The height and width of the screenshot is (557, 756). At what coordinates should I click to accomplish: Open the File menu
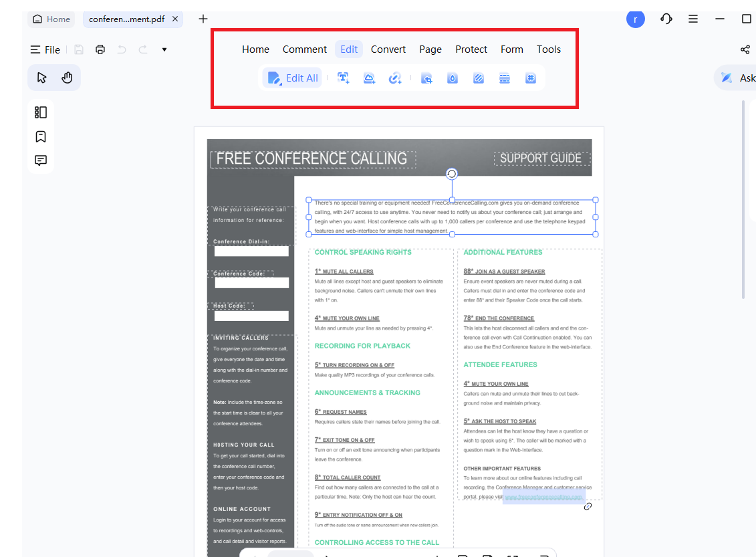[45, 49]
